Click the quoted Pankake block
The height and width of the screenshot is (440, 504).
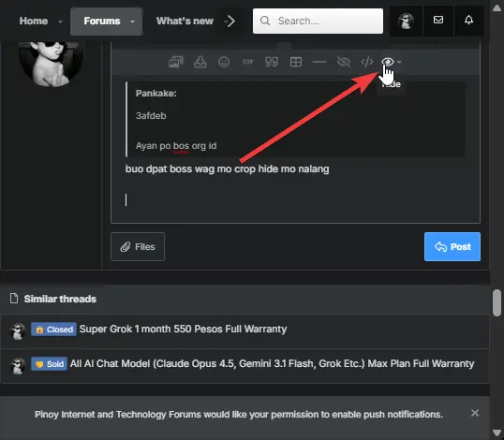pyautogui.click(x=295, y=120)
